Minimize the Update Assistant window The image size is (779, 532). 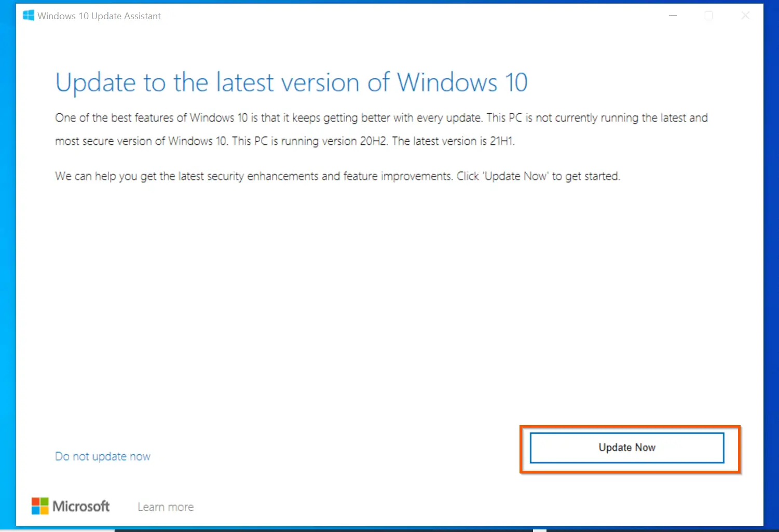tap(673, 16)
